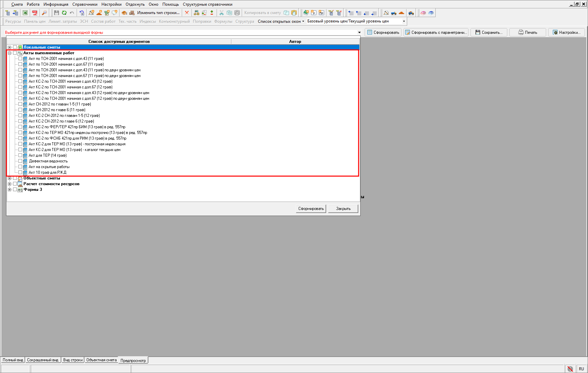Viewport: 588px width, 373px height.
Task: Click the green refresh arrows icon
Action: coord(64,13)
